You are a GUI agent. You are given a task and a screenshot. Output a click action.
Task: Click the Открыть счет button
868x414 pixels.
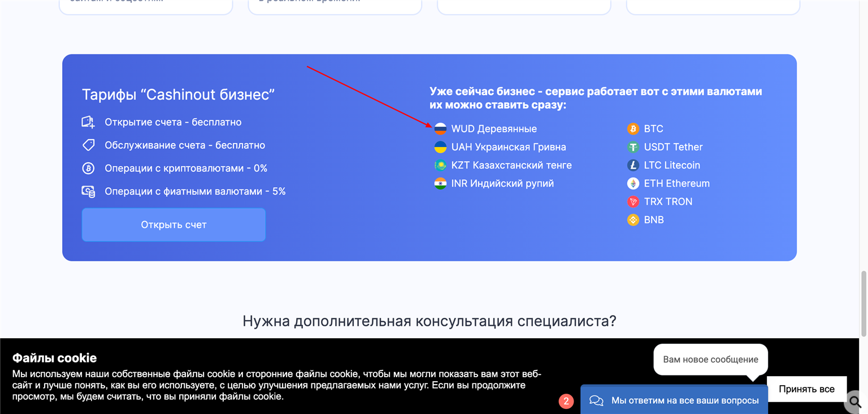[x=173, y=225]
